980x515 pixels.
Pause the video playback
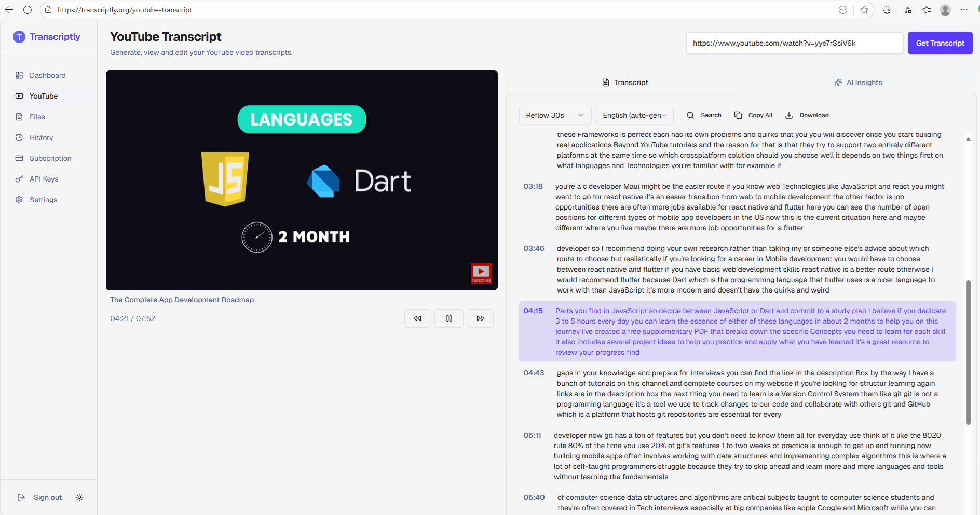[449, 318]
